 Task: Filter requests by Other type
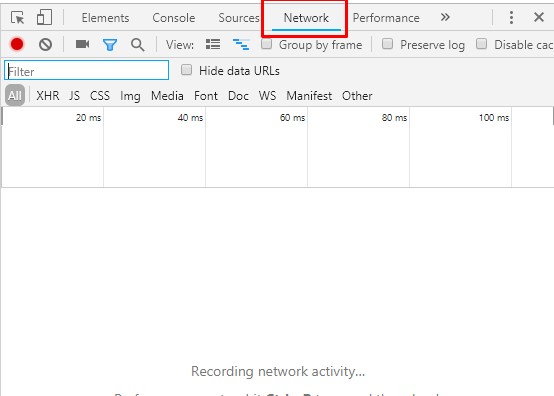click(x=357, y=96)
